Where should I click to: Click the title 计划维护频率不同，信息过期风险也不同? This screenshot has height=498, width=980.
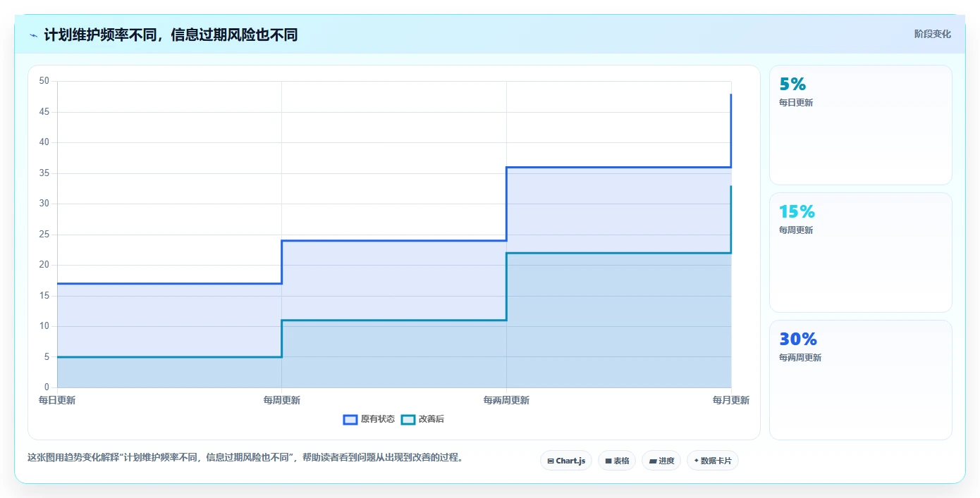coord(171,35)
